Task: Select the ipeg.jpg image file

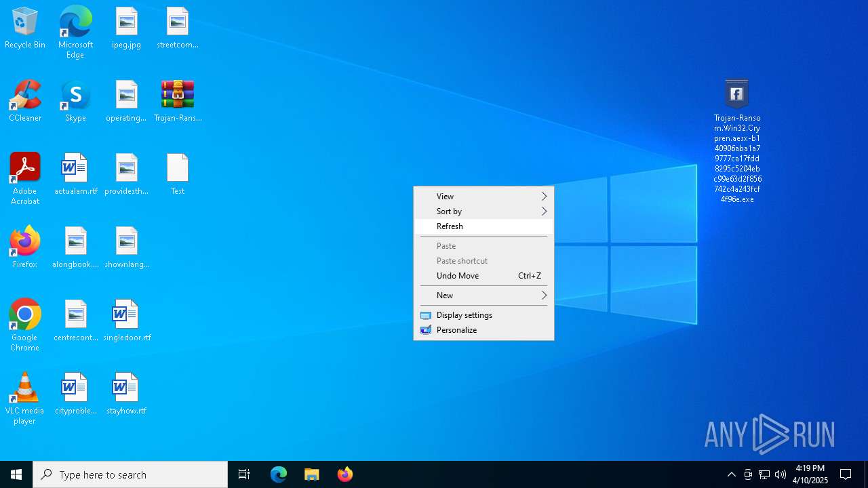Action: coord(127,28)
